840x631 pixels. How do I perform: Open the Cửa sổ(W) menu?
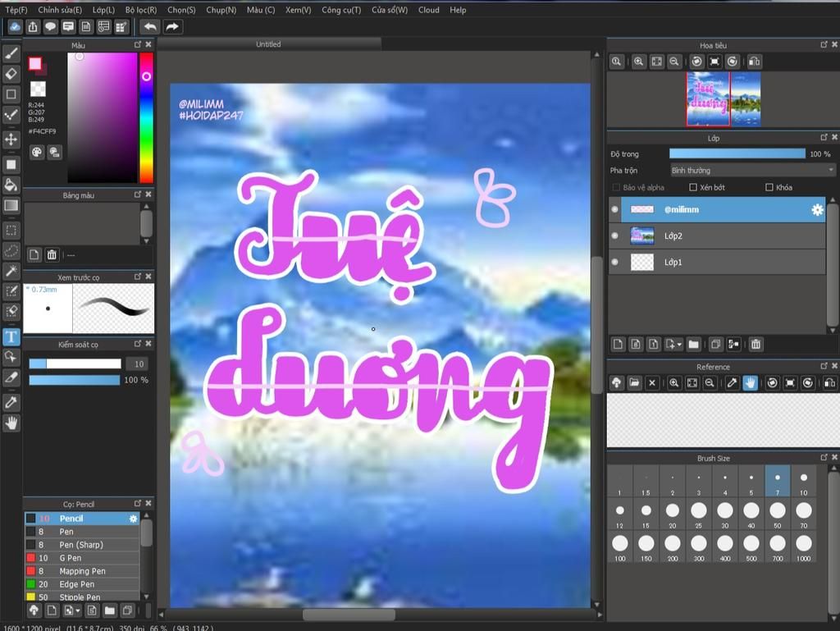(x=390, y=10)
